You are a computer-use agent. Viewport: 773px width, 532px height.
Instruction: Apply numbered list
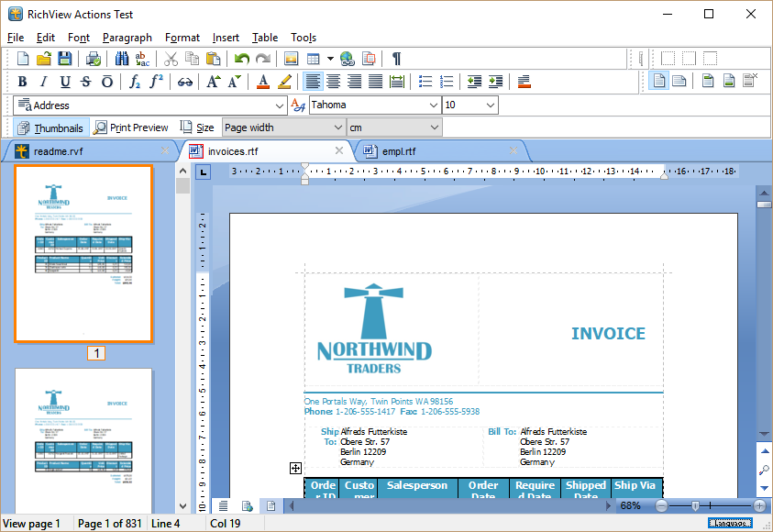[447, 82]
